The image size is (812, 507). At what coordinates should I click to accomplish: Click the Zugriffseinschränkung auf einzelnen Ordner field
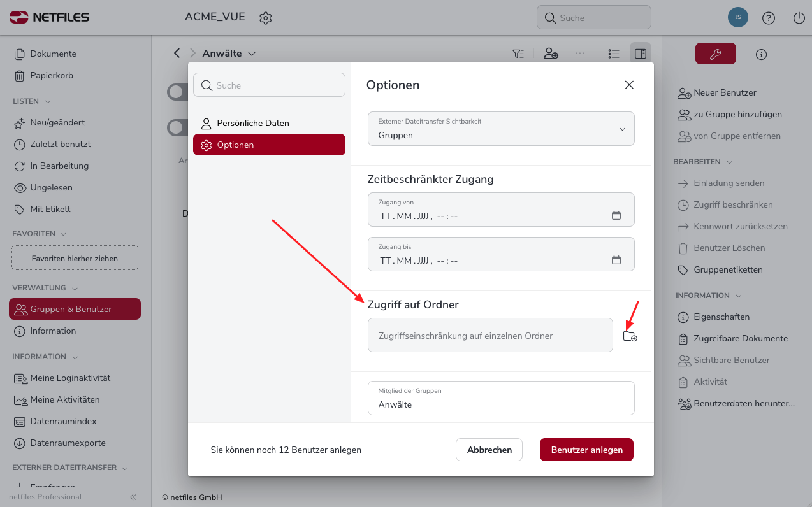(490, 336)
